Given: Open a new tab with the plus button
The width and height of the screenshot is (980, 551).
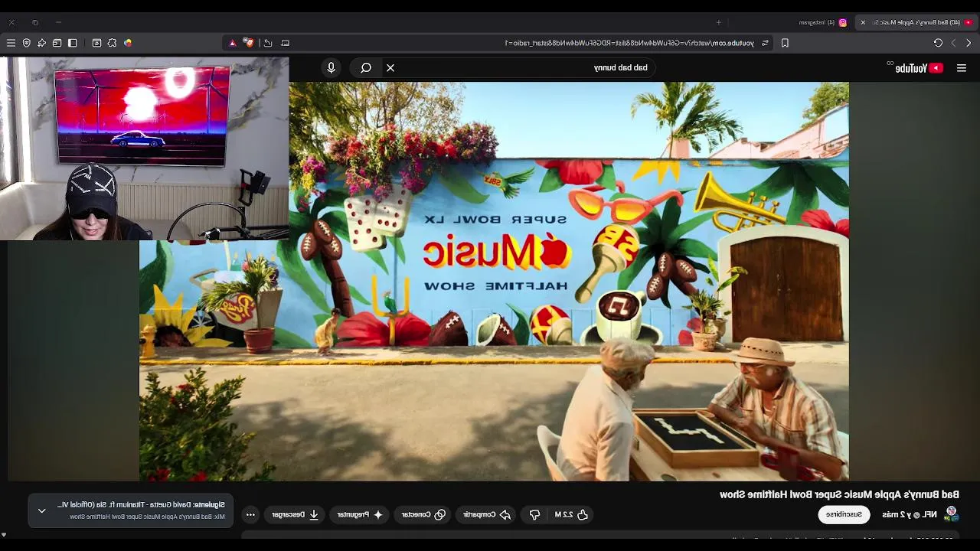Looking at the screenshot, I should (718, 22).
